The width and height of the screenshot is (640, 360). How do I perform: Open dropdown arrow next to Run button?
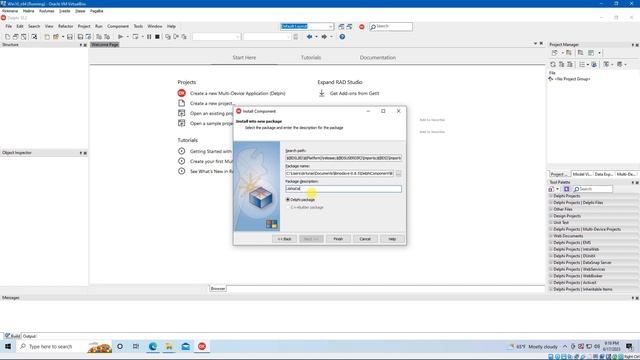tap(128, 37)
